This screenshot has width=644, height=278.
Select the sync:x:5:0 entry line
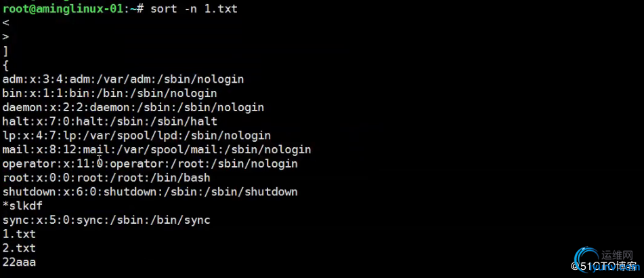coord(106,220)
